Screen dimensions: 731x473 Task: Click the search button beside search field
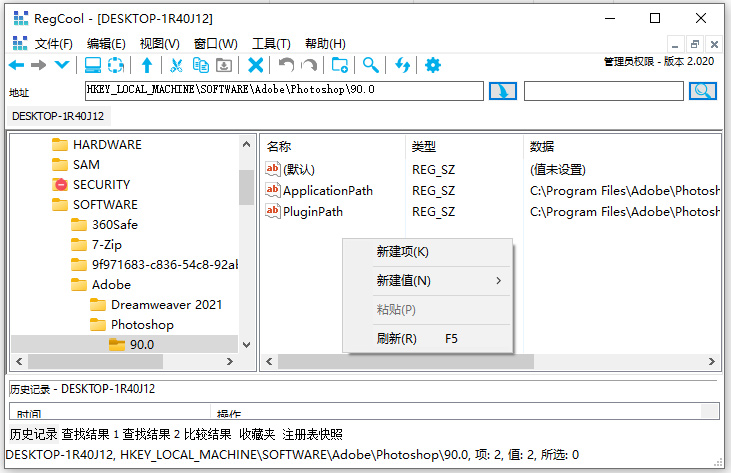pos(703,91)
